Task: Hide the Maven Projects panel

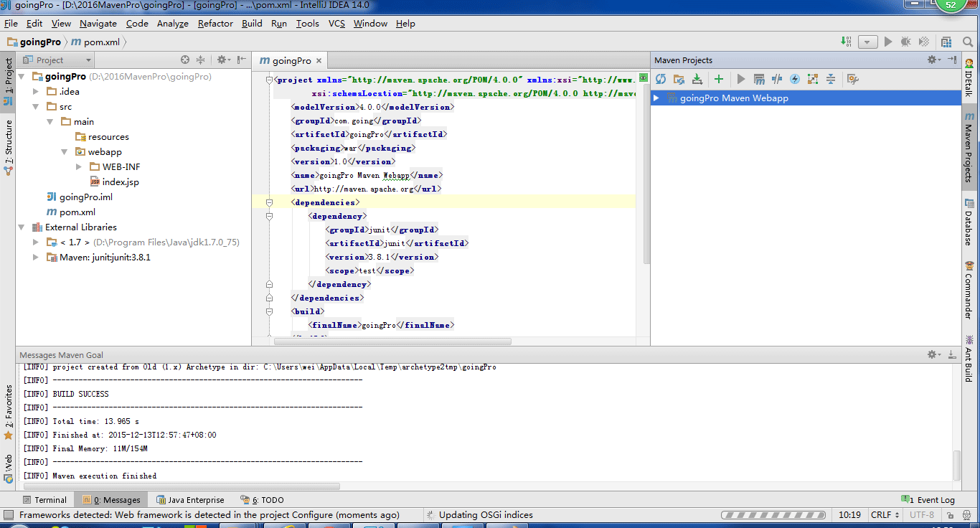Action: pyautogui.click(x=952, y=60)
